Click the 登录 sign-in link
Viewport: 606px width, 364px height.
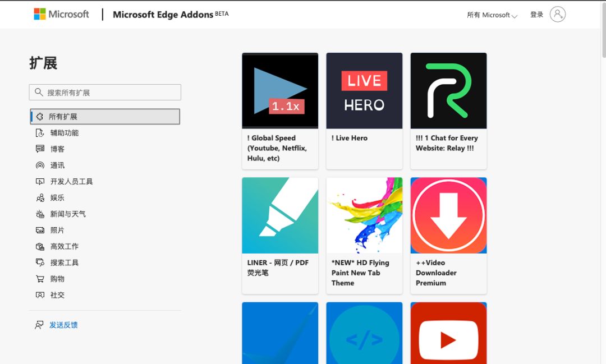click(x=536, y=15)
